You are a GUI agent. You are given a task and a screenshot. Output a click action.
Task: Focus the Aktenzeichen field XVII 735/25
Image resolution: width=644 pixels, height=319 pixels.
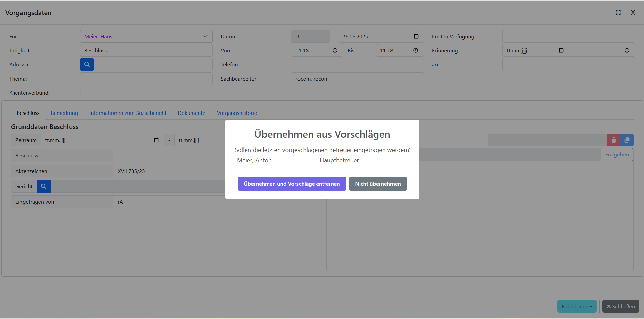click(169, 171)
